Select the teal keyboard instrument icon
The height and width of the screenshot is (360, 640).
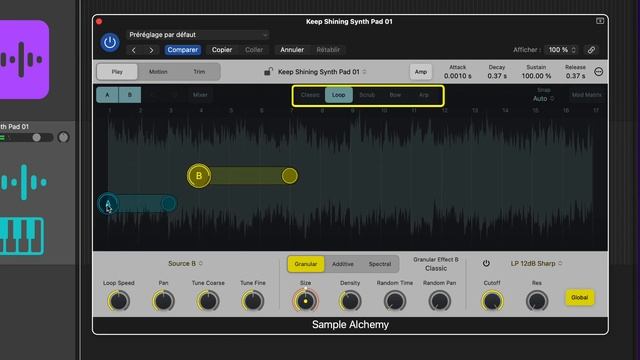click(x=22, y=236)
